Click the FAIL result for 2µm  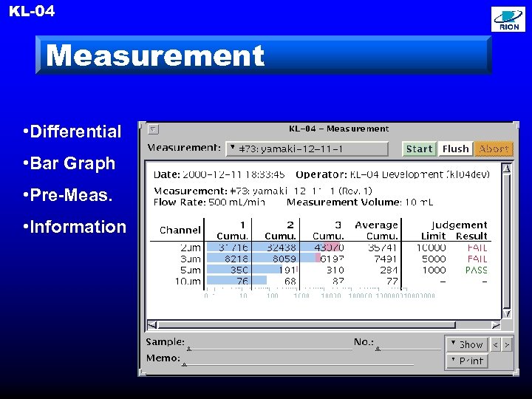(x=477, y=248)
